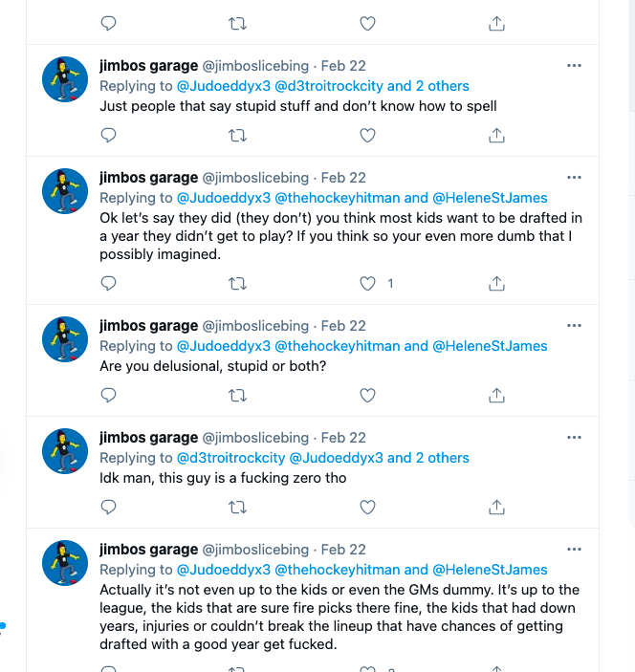This screenshot has width=635, height=672.
Task: Share the 'Idk man' tweet
Action: [496, 507]
